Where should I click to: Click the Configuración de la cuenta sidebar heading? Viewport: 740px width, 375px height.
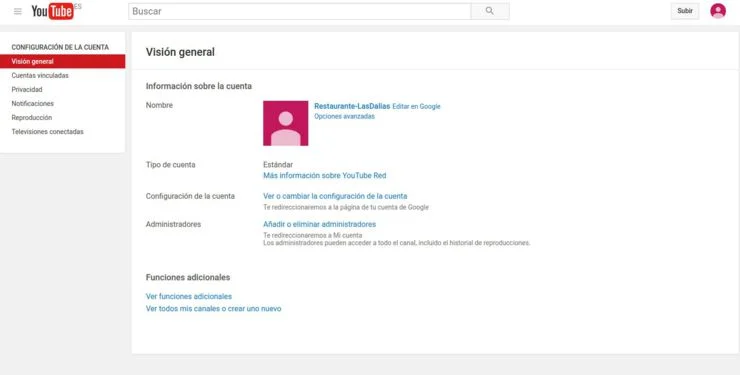point(60,48)
